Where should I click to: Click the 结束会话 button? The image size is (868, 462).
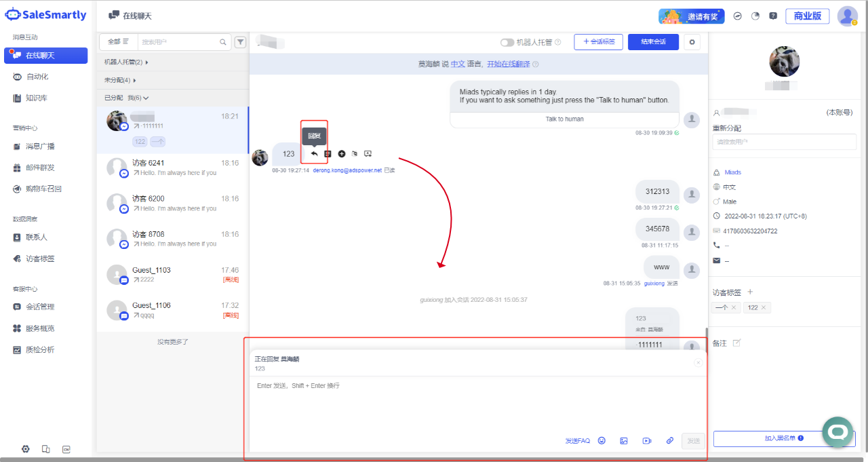point(653,42)
